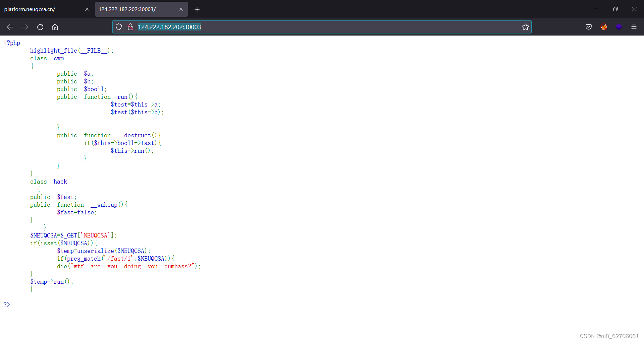Focus the address bar URL field
Viewport: 644px width, 342px height.
coord(322,27)
